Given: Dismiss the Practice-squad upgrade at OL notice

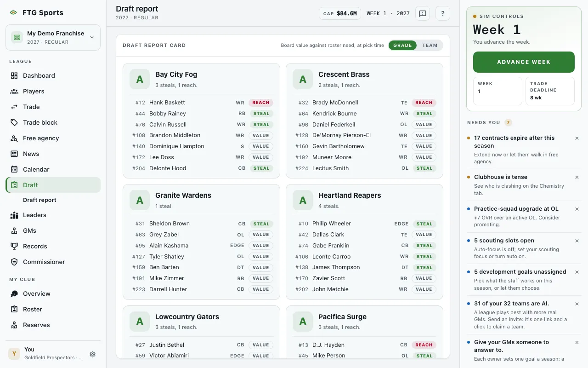Looking at the screenshot, I should click(x=577, y=209).
